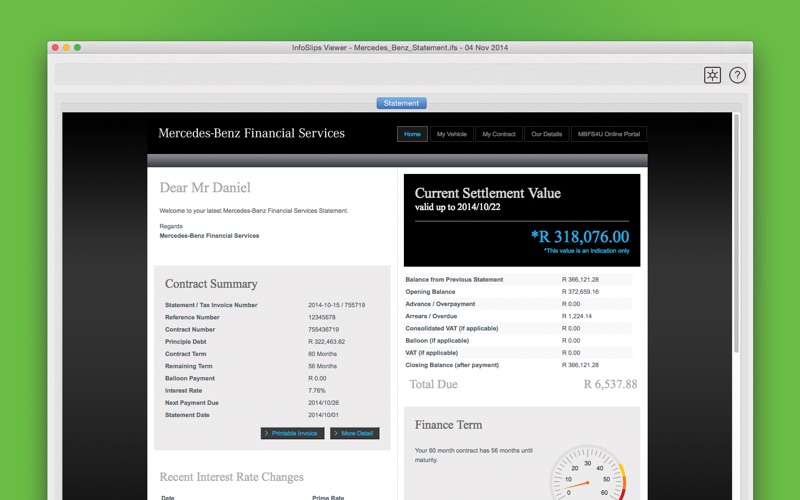Click the More Detail button
The width and height of the screenshot is (800, 500).
[355, 433]
